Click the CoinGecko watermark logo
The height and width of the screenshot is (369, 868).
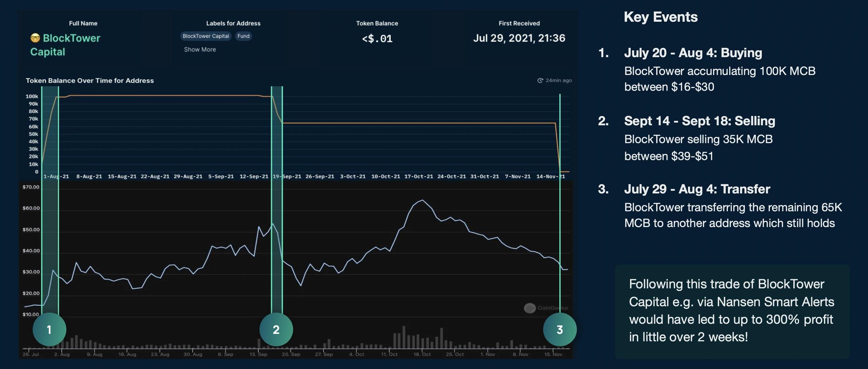(530, 308)
